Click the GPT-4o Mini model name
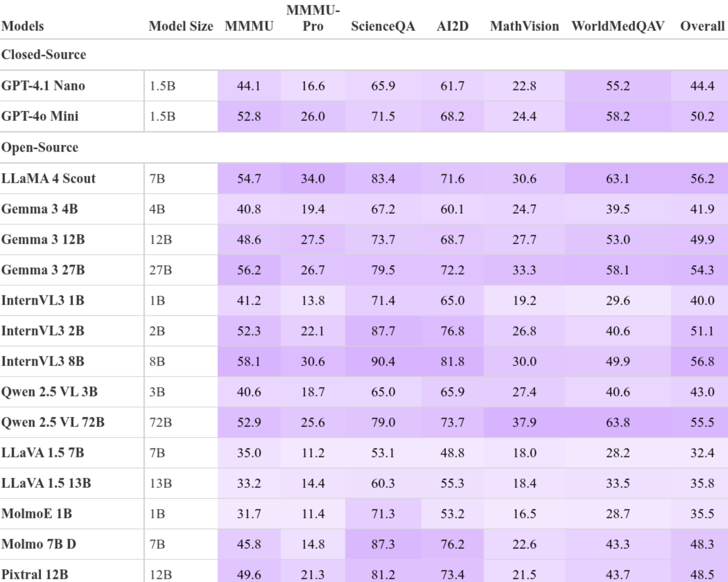The image size is (728, 582). pyautogui.click(x=40, y=116)
